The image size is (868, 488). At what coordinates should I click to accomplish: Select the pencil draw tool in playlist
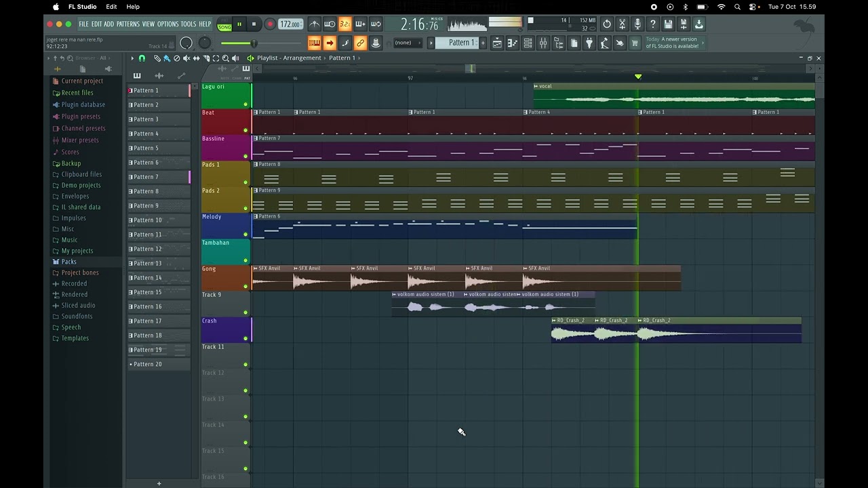tap(157, 58)
